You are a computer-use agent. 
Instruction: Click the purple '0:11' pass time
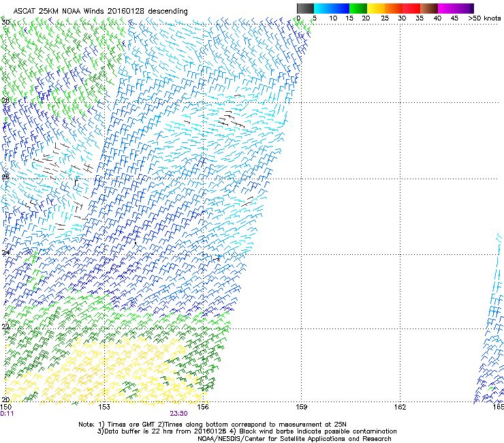click(x=7, y=414)
